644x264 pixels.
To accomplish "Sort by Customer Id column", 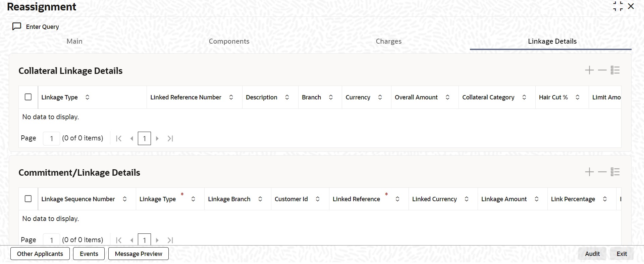I will pos(318,199).
